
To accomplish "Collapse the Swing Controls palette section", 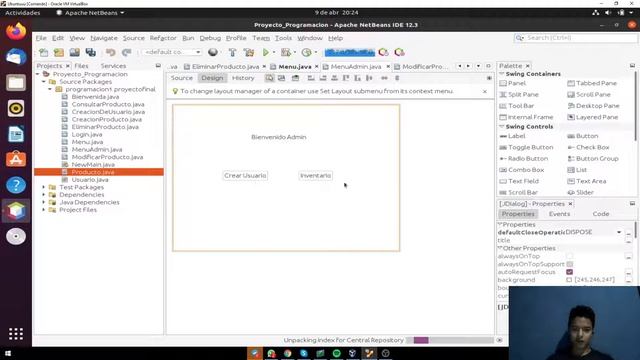I will coord(502,127).
